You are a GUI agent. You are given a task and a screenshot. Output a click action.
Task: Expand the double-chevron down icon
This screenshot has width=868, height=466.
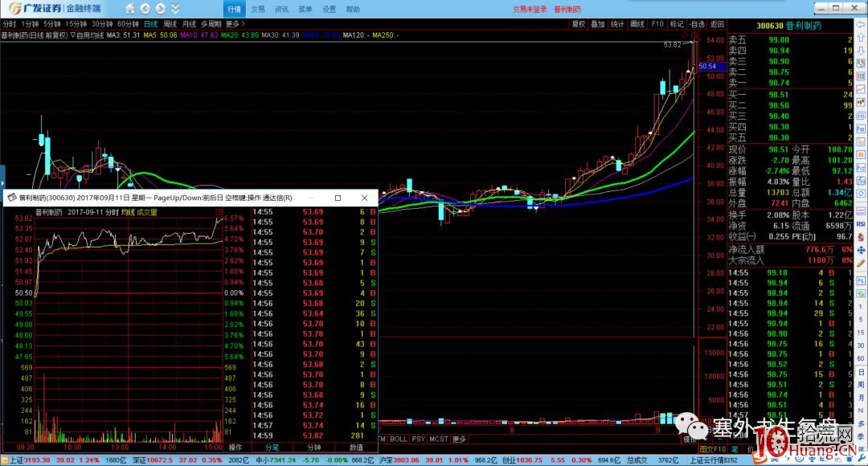click(175, 9)
